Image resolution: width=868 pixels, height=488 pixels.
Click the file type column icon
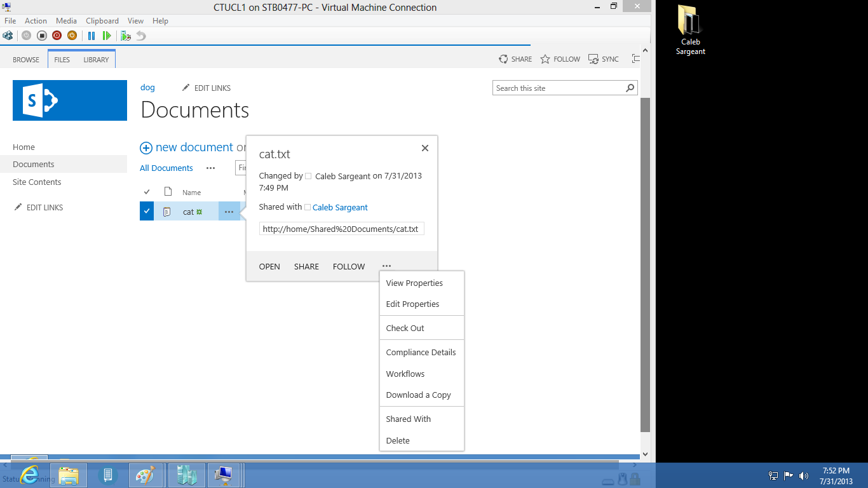pos(168,192)
